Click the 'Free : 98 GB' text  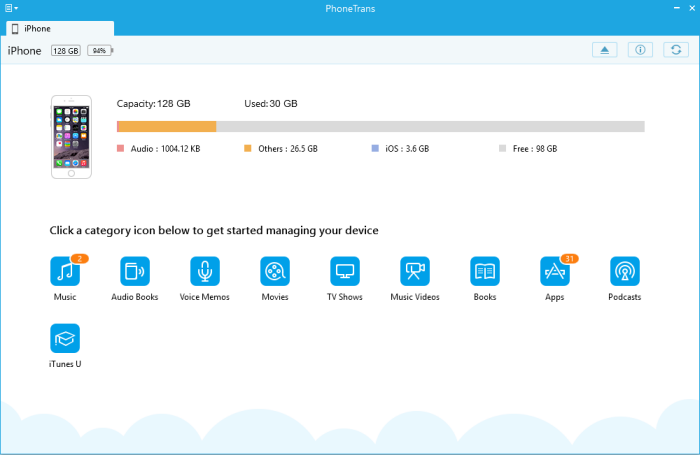[x=535, y=149]
